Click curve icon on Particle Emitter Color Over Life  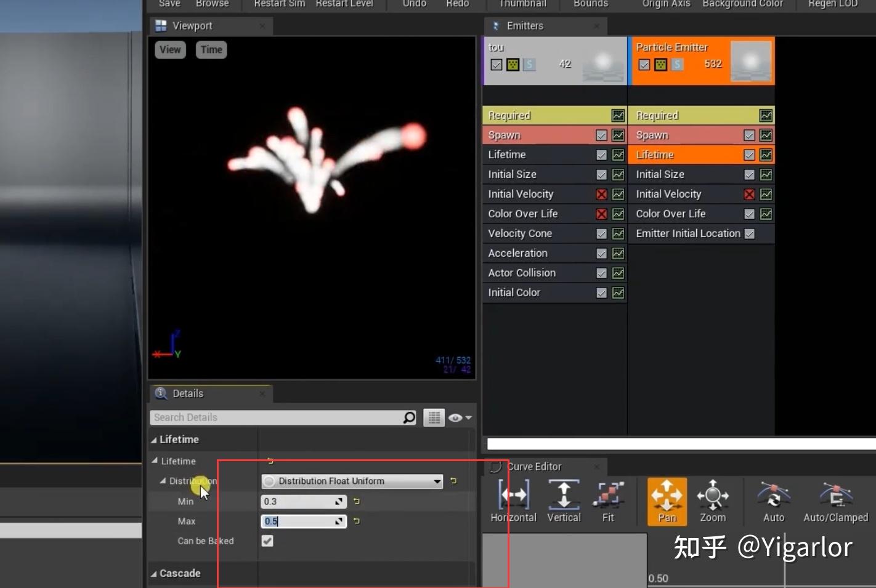click(x=766, y=214)
